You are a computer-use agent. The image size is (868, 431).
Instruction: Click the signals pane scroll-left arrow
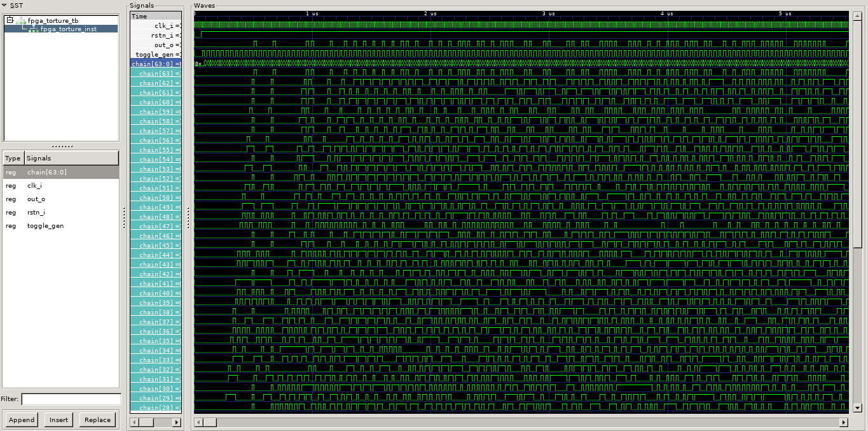tap(134, 422)
